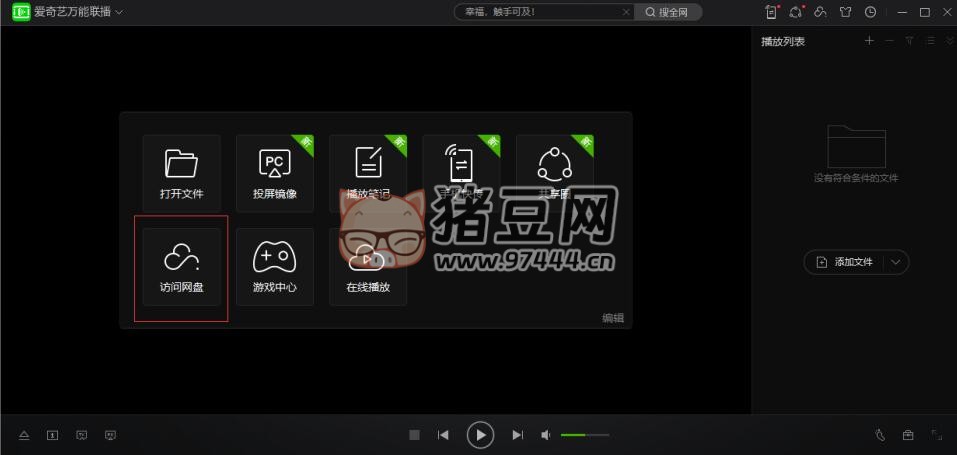Launch 投屏镜像 screen mirroring
The image size is (957, 455).
click(x=274, y=172)
